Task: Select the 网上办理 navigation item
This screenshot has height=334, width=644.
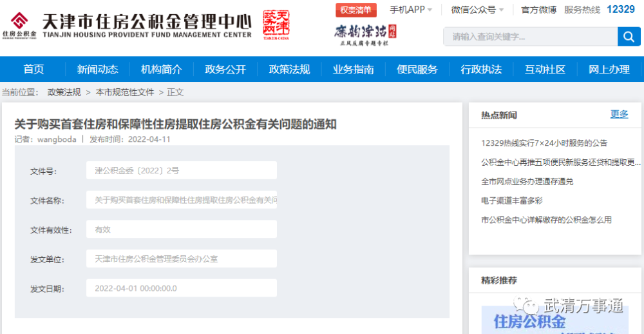Action: pyautogui.click(x=609, y=69)
